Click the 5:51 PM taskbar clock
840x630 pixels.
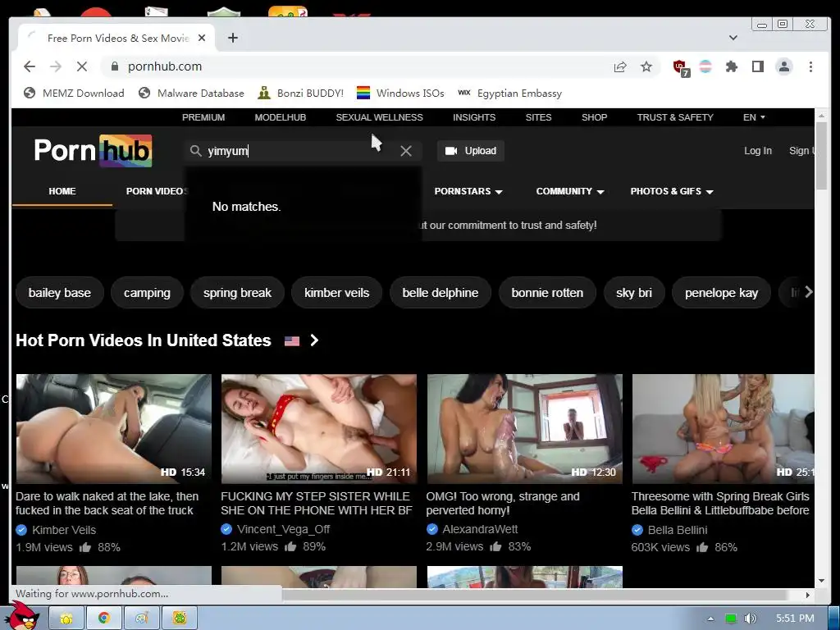tap(795, 619)
